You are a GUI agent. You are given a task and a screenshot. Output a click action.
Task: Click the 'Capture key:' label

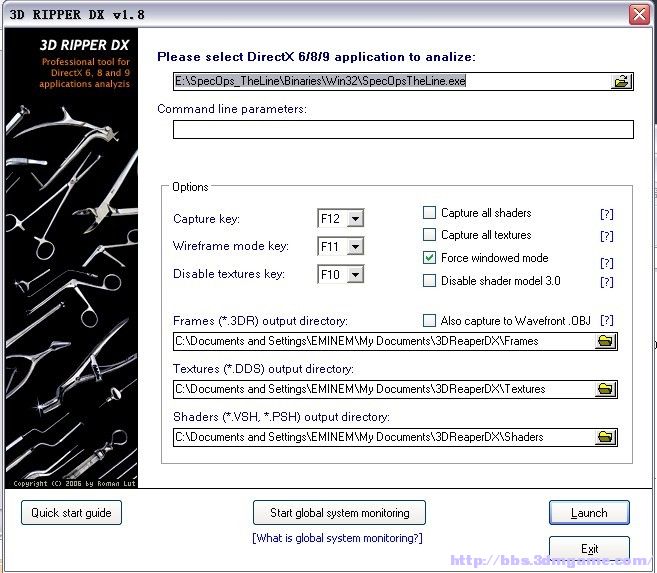pyautogui.click(x=206, y=219)
